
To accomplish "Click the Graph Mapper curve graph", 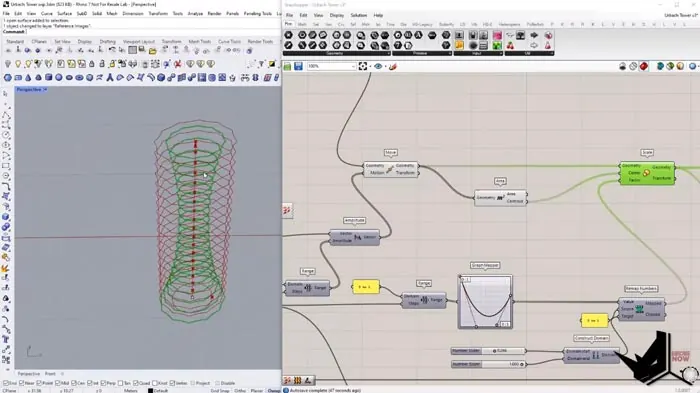I will (485, 301).
